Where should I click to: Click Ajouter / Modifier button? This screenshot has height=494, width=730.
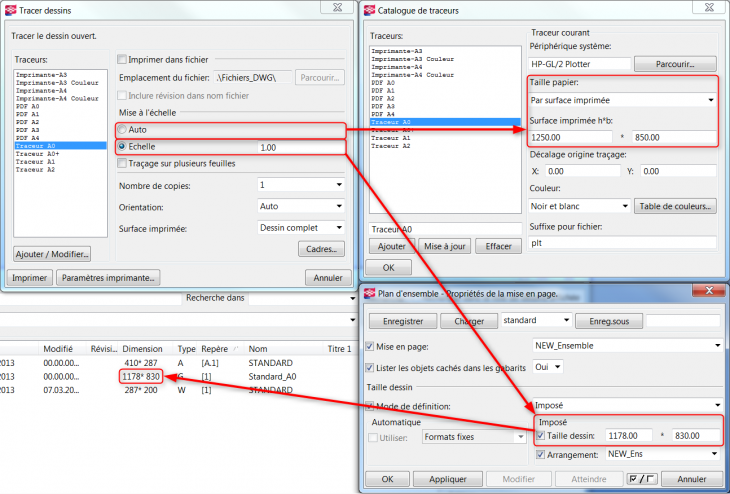(52, 254)
